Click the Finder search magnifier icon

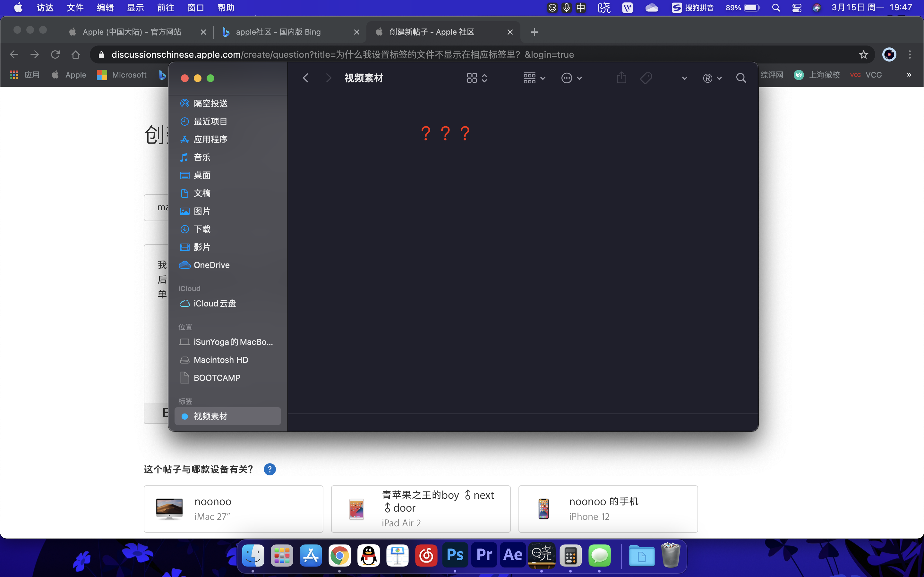pos(741,78)
